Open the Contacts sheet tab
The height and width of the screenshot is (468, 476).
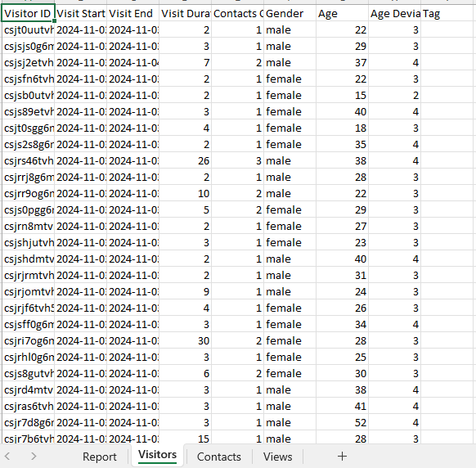coord(219,457)
